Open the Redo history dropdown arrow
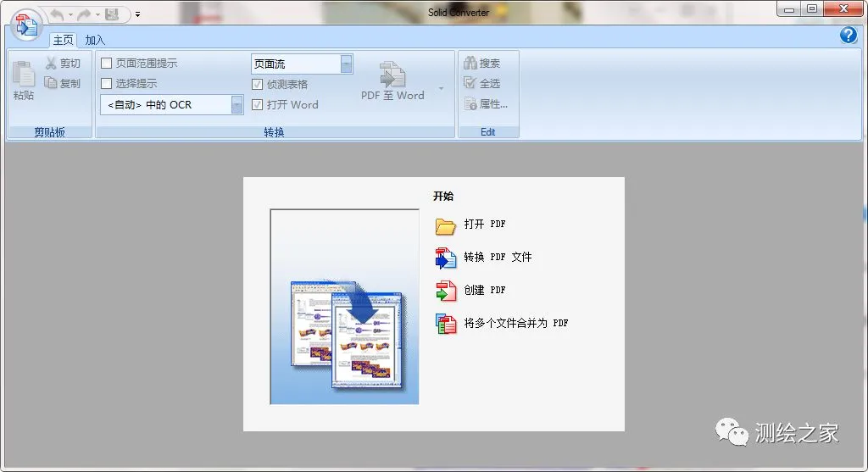The width and height of the screenshot is (868, 472). click(x=97, y=14)
